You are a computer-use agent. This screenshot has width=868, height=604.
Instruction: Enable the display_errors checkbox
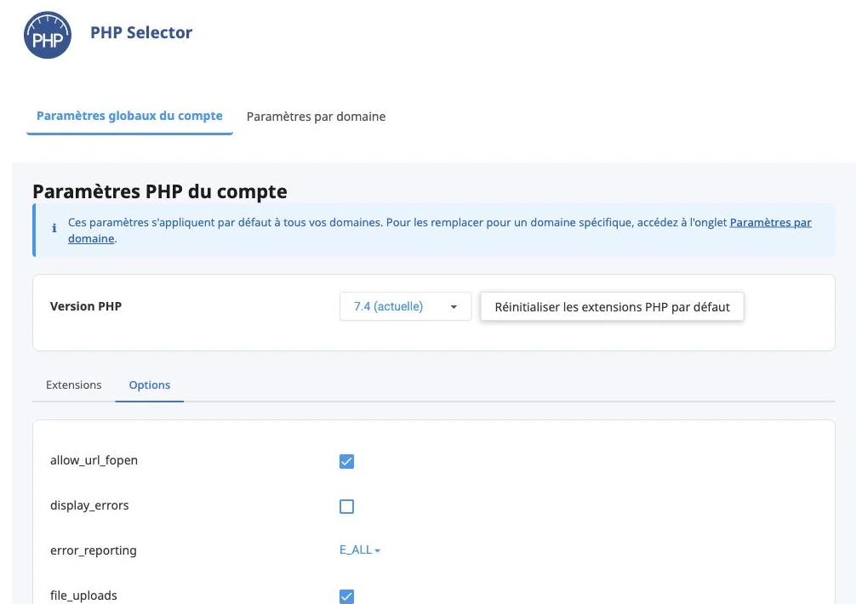pyautogui.click(x=346, y=506)
